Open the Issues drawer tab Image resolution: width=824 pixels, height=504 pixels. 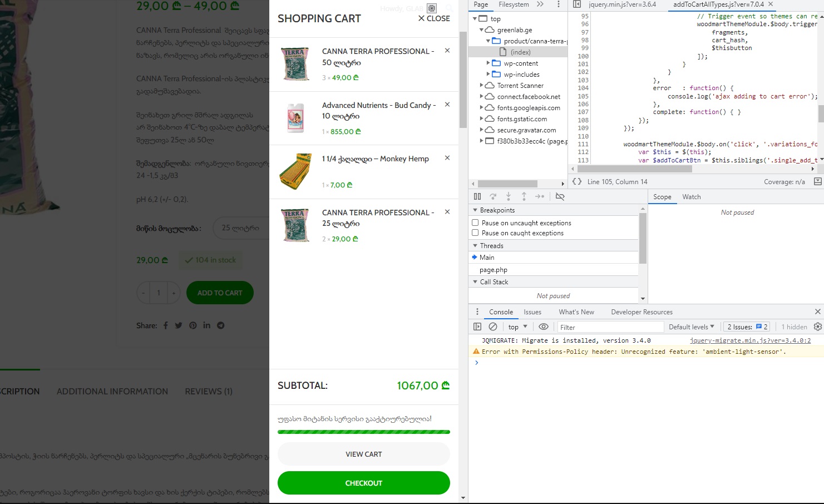click(x=532, y=312)
